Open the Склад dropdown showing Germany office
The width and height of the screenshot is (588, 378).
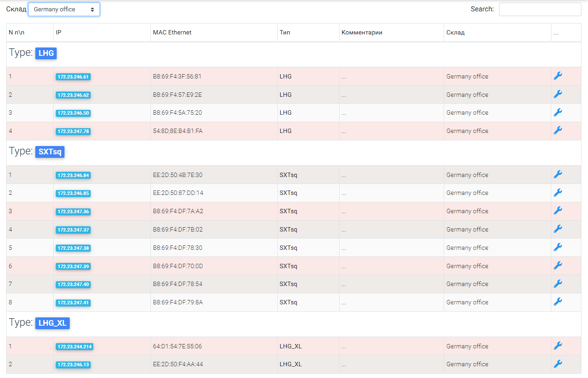tap(64, 9)
